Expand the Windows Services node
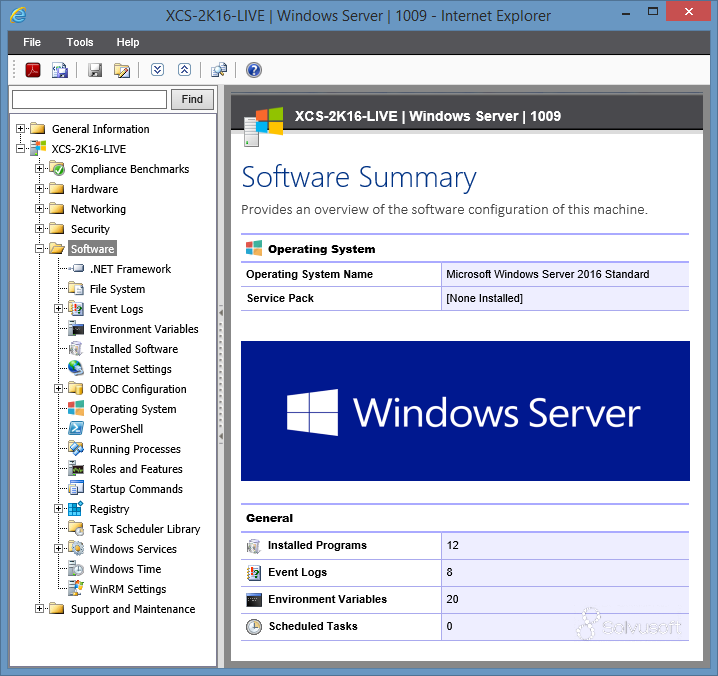The image size is (718, 676). coord(58,548)
